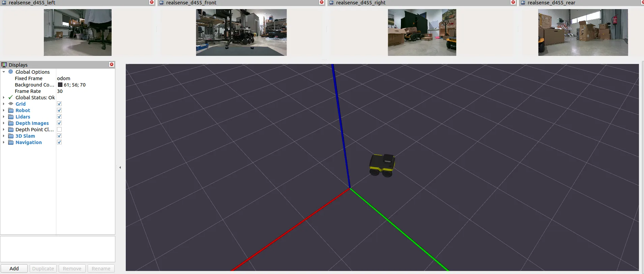This screenshot has height=274, width=644.
Task: Select the Global Status: Ok item
Action: pyautogui.click(x=35, y=98)
